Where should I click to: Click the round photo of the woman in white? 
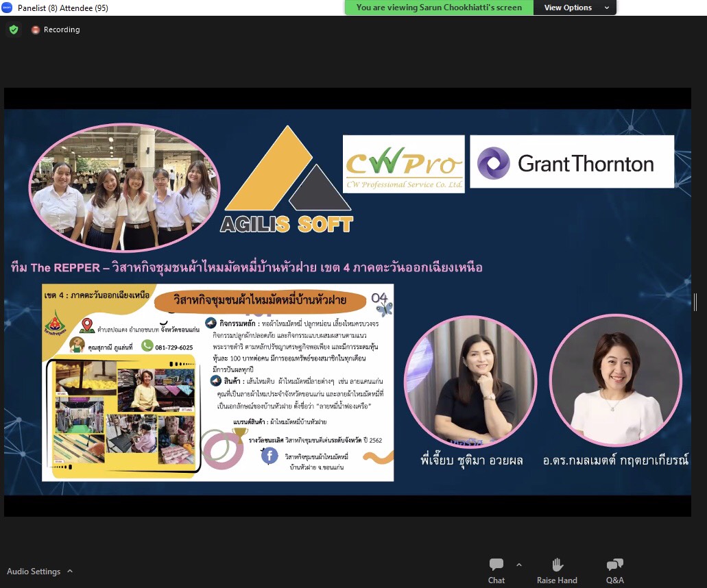[x=616, y=380]
